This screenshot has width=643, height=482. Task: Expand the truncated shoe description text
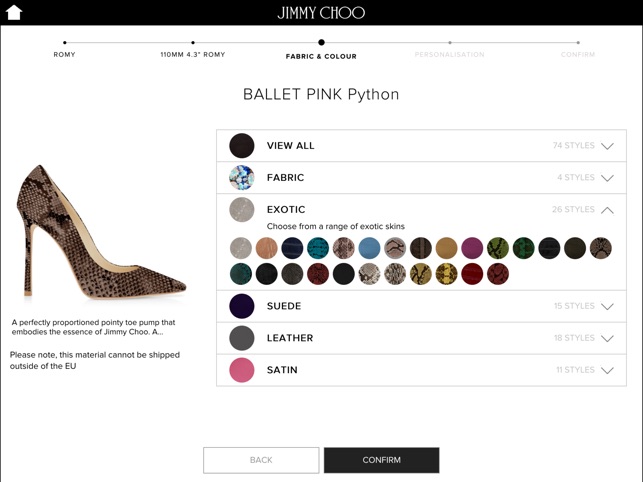coord(93,327)
